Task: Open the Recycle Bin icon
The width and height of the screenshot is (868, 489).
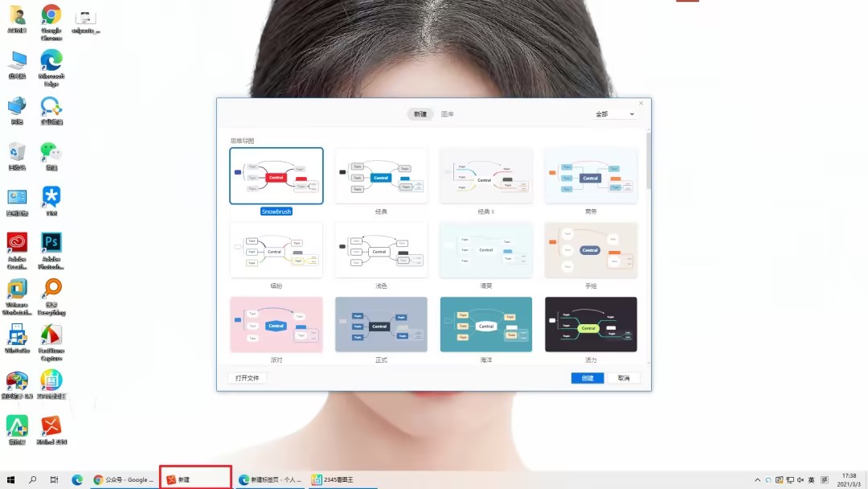Action: tap(17, 152)
